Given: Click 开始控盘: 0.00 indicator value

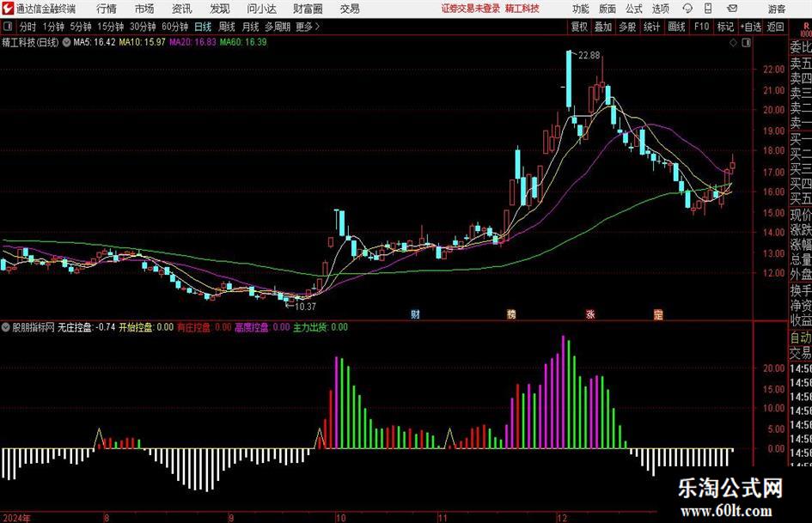Looking at the screenshot, I should [x=146, y=327].
